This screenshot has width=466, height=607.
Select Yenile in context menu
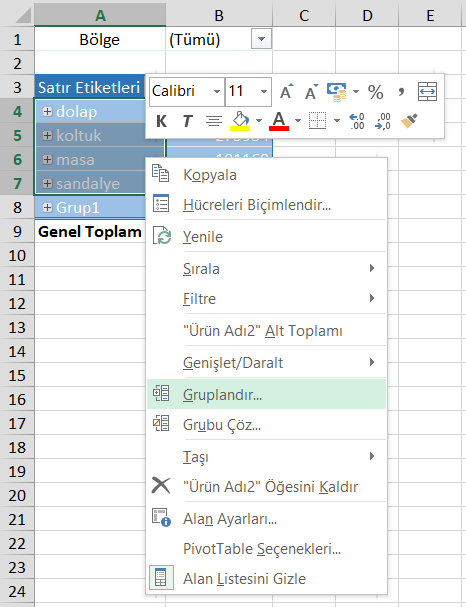(x=266, y=237)
